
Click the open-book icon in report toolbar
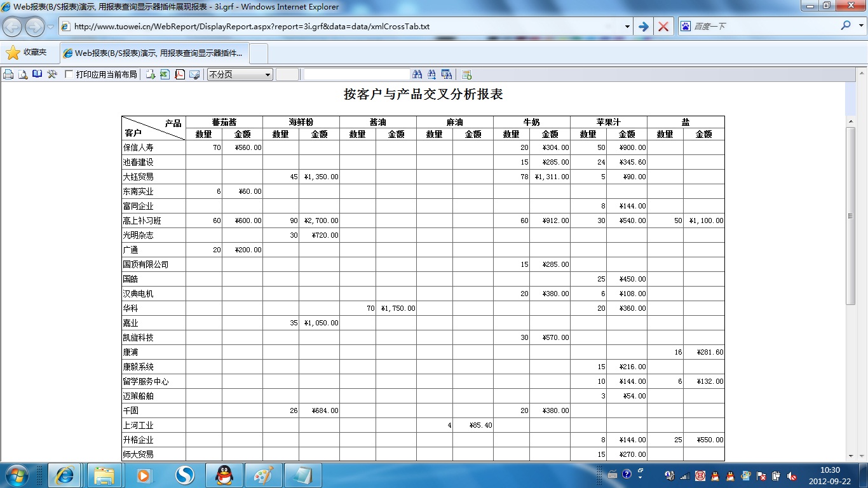click(x=37, y=74)
